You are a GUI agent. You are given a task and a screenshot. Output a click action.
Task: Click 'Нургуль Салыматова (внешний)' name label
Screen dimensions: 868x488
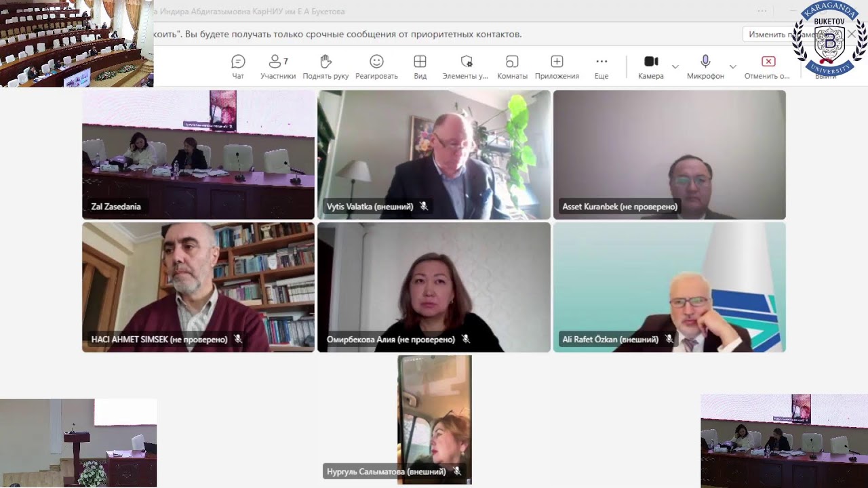[387, 472]
